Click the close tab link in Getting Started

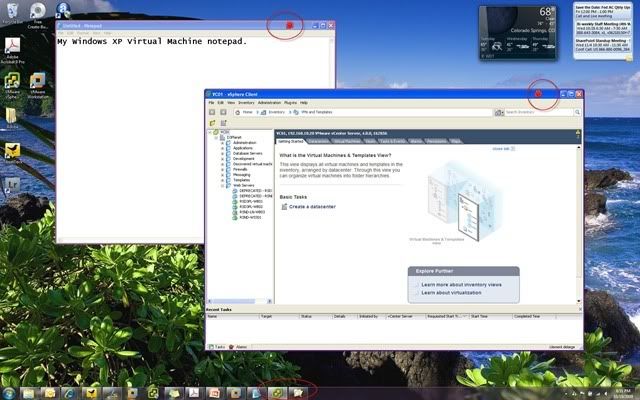click(503, 149)
